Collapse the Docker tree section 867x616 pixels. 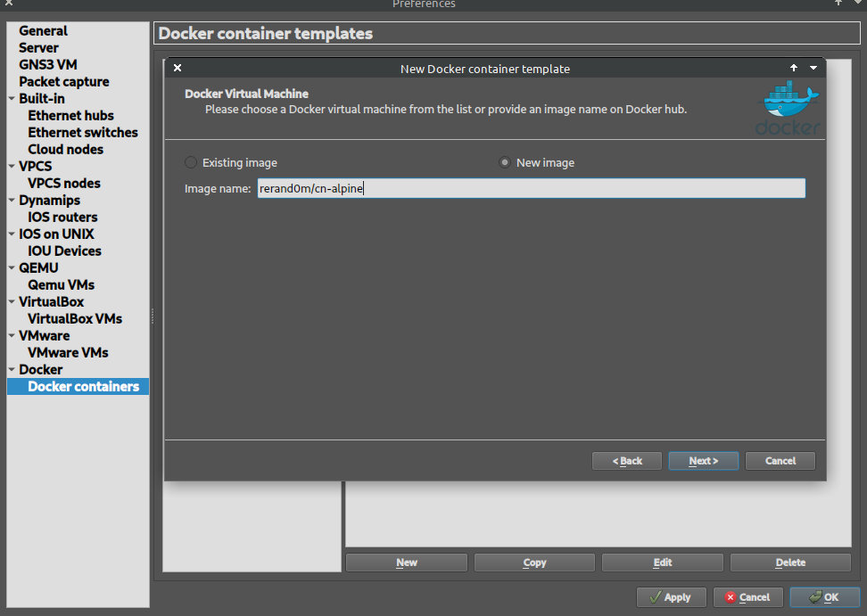point(12,370)
